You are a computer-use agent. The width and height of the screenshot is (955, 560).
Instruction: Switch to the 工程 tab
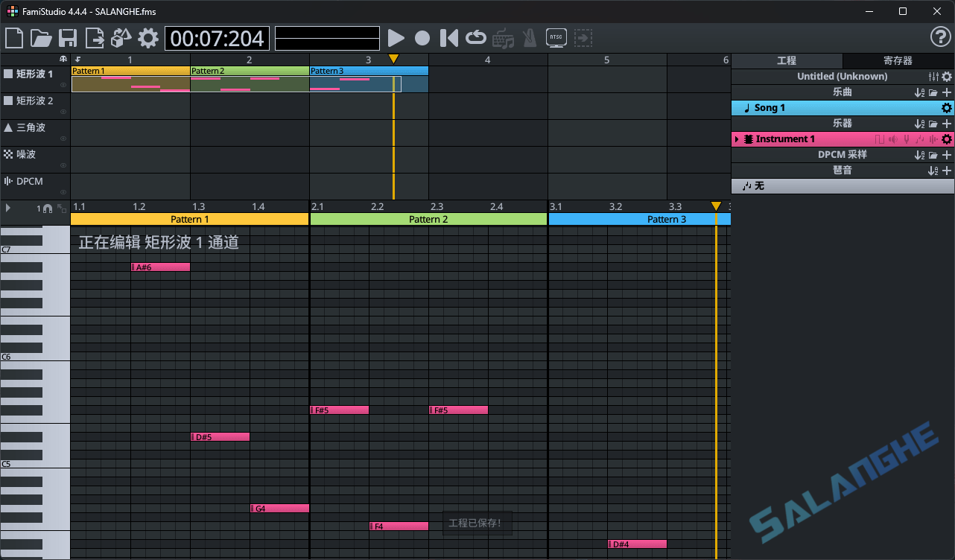[787, 61]
